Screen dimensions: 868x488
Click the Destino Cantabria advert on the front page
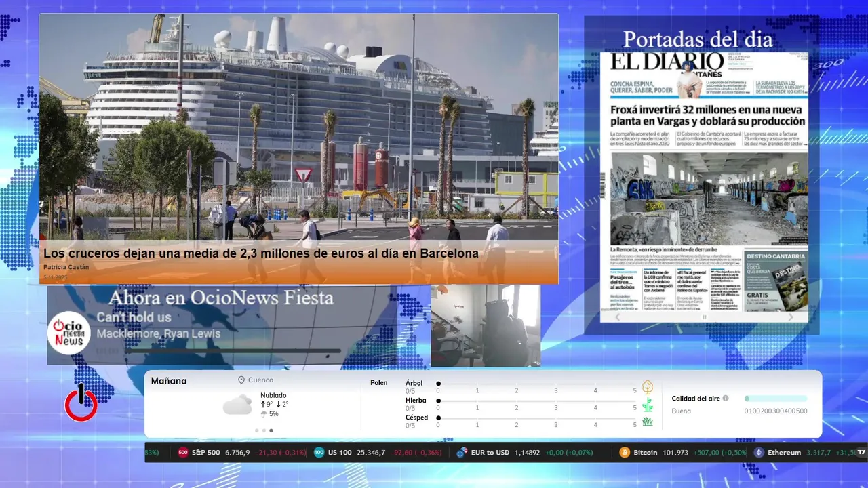pos(776,281)
